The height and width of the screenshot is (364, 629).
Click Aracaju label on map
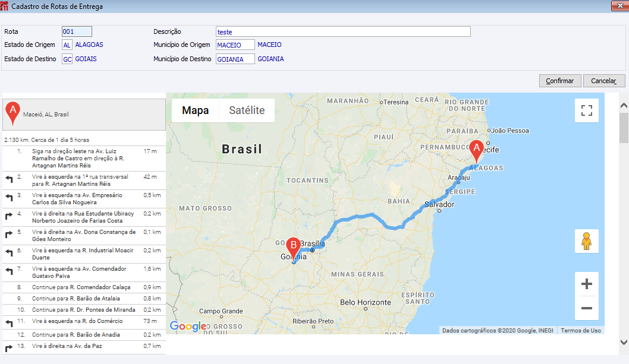(458, 178)
